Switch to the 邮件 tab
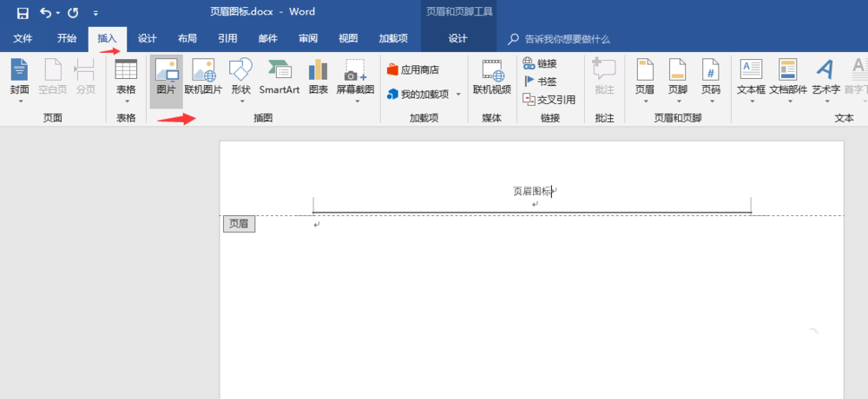This screenshot has width=868, height=399. [x=268, y=38]
